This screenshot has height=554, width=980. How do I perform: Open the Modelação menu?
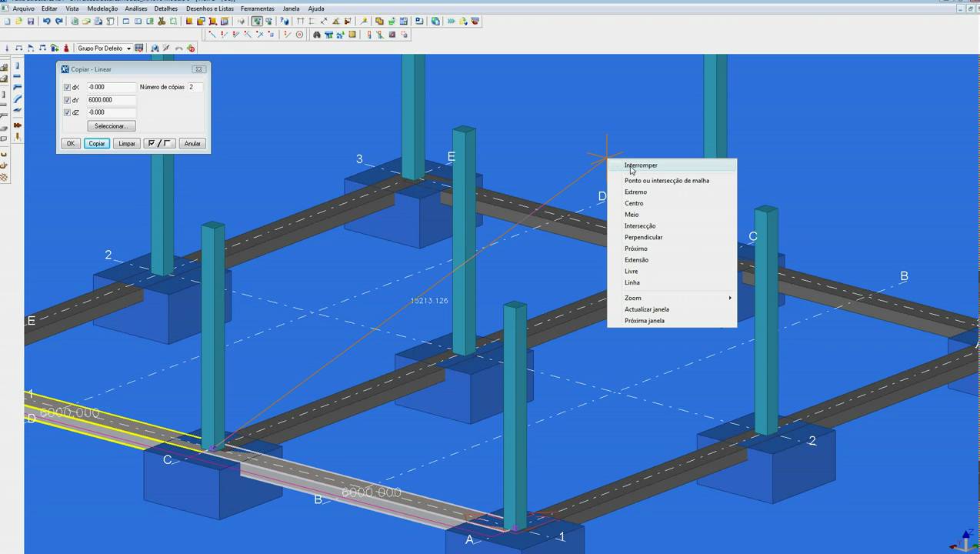[x=102, y=8]
